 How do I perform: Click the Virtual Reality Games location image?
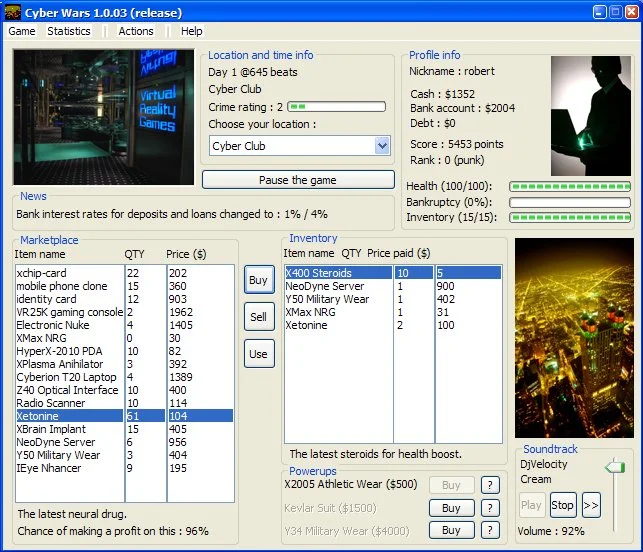104,116
